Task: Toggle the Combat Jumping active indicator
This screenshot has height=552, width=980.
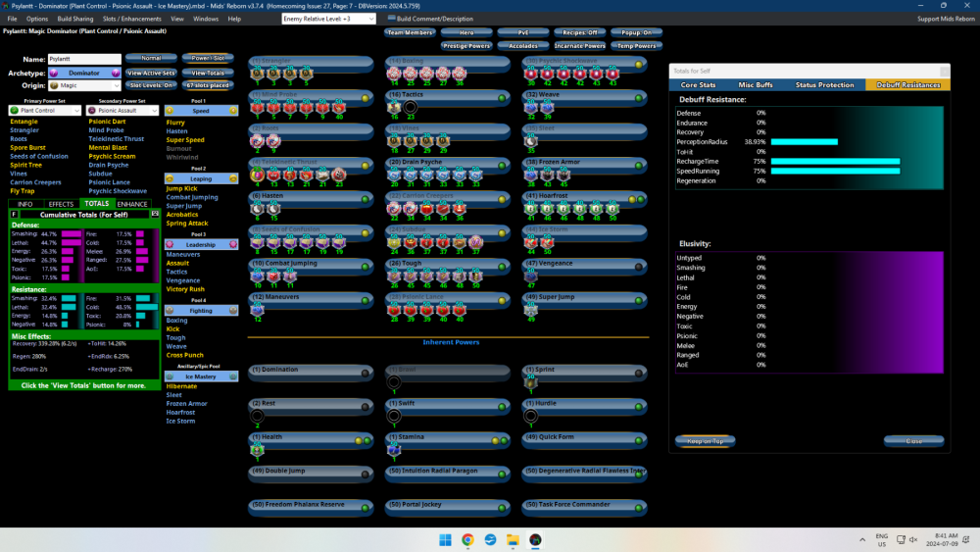Action: (x=365, y=267)
